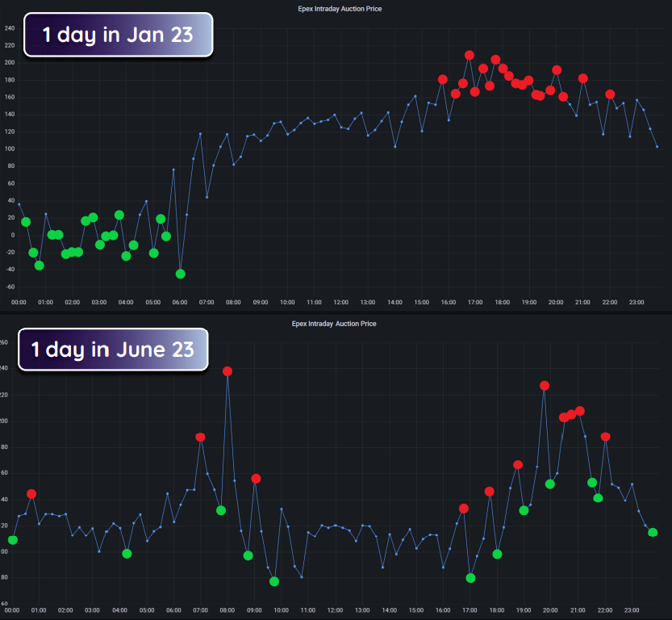The height and width of the screenshot is (620, 672).
Task: Select the red marker just before 16:00 in January
Action: click(442, 79)
